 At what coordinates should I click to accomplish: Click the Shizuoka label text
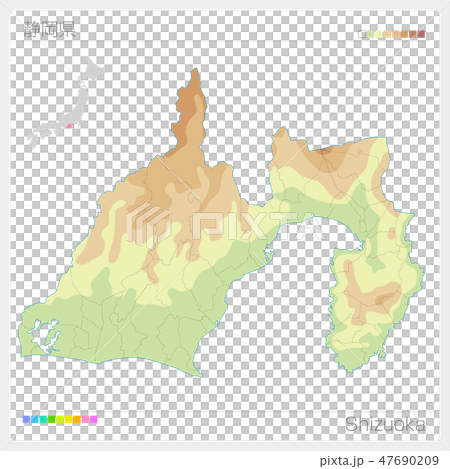pyautogui.click(x=385, y=424)
